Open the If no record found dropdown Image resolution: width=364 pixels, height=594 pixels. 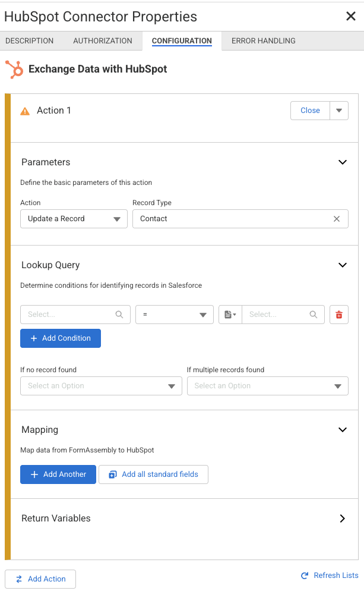coord(101,386)
